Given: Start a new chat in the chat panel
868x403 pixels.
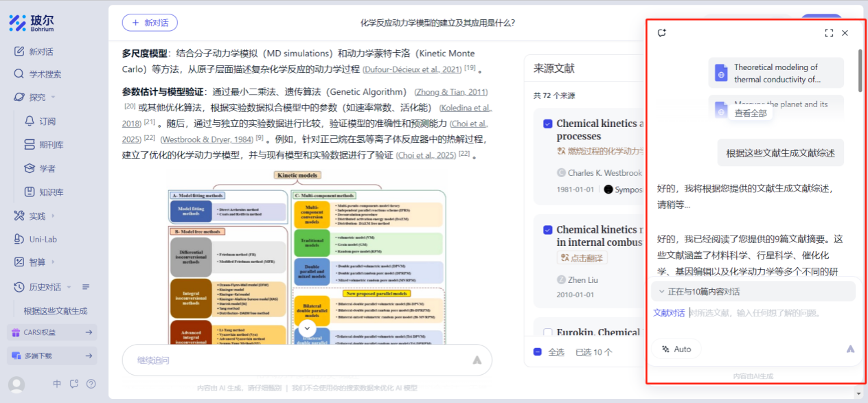Looking at the screenshot, I should 662,33.
